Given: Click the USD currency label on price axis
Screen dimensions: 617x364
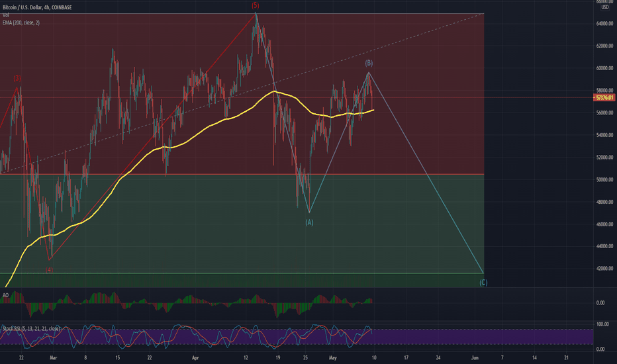Looking at the screenshot, I should pyautogui.click(x=604, y=7).
